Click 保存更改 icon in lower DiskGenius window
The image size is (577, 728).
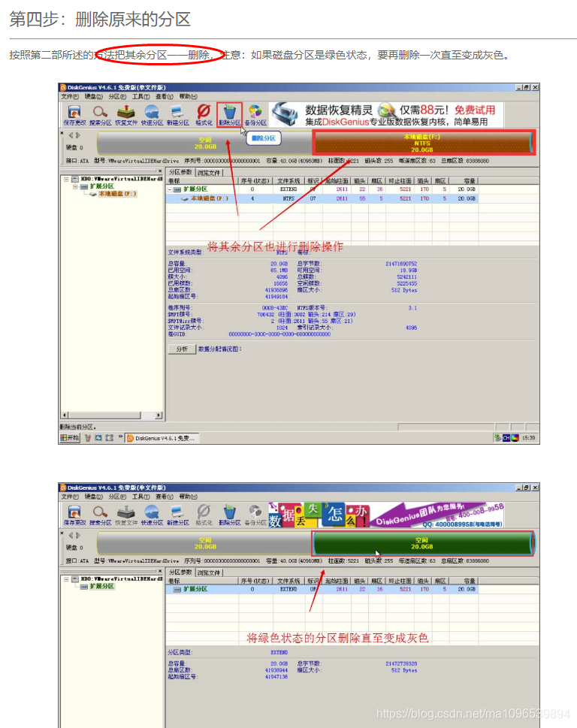74,515
